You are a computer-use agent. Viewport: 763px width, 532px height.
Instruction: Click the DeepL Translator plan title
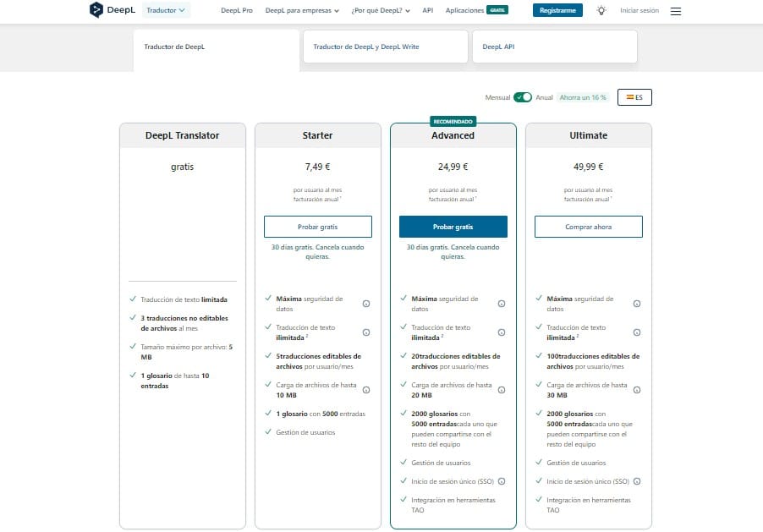click(183, 135)
